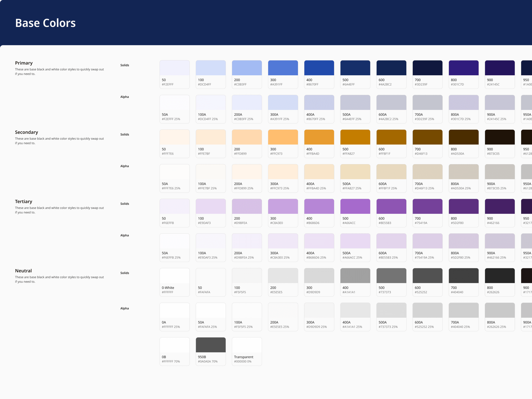Screen dimensions: 532x399
Task: Select Tertiary alpha 600A swatch #8E55B3 25%
Action: (x=391, y=248)
